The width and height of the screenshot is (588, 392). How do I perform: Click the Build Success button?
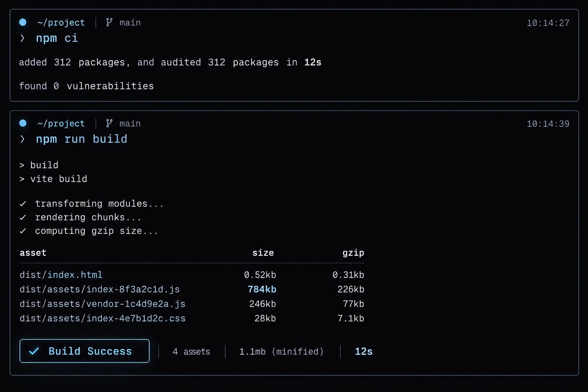tap(85, 351)
